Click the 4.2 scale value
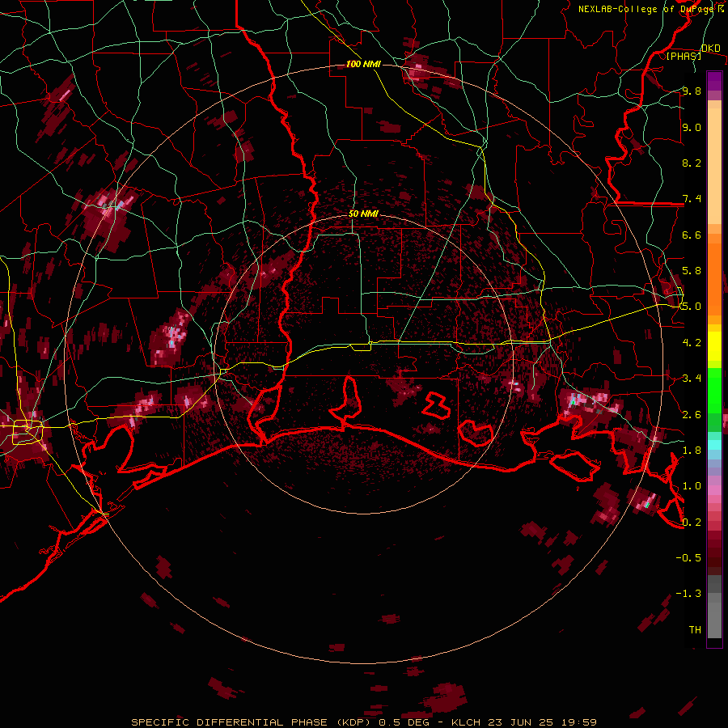The image size is (728, 728). click(692, 343)
